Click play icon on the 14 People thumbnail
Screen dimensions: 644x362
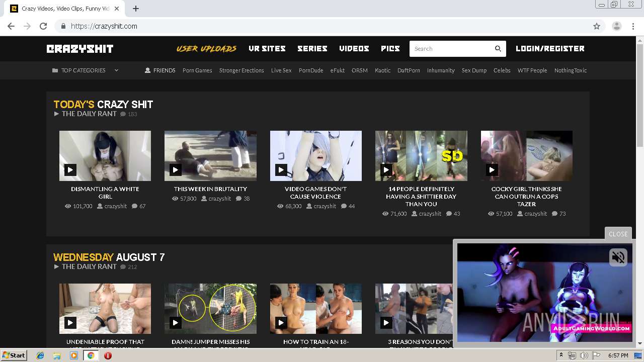[x=386, y=170]
